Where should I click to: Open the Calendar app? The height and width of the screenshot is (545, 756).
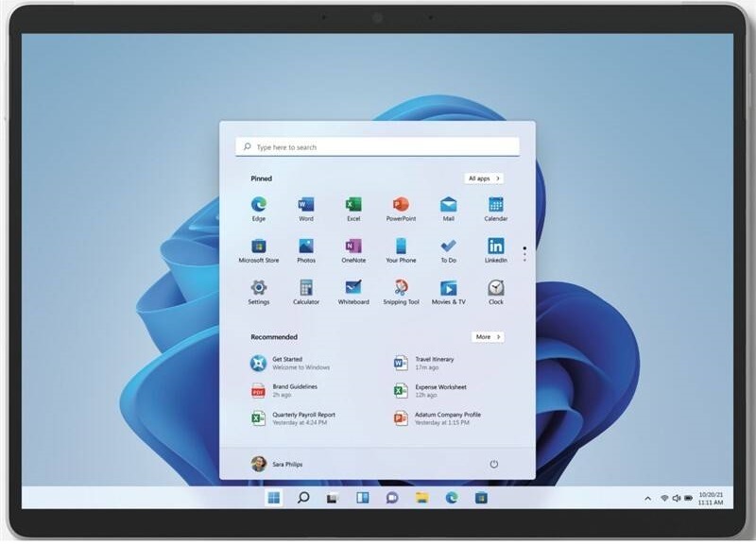click(495, 209)
